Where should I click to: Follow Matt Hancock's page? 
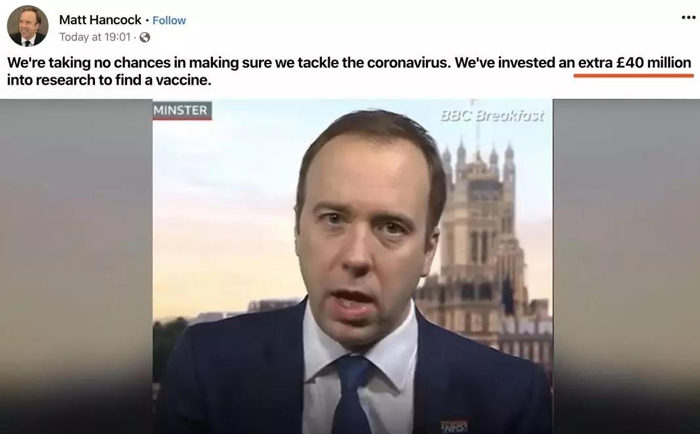169,21
